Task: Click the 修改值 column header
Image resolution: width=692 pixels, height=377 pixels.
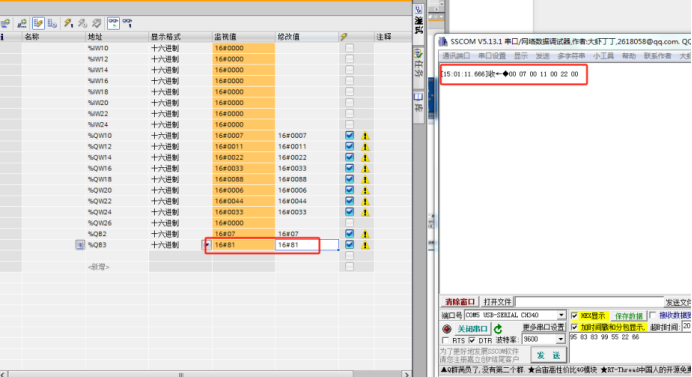Action: 307,37
